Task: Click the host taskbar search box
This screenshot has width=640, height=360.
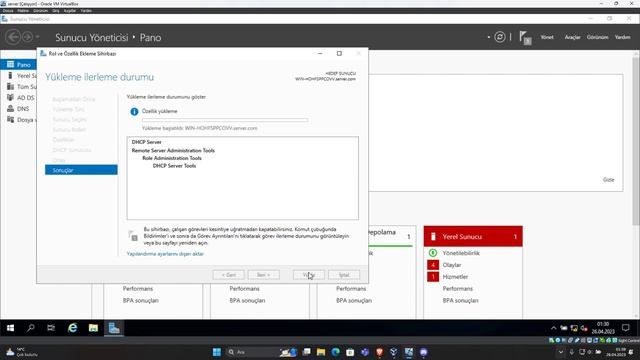Action: [x=261, y=352]
